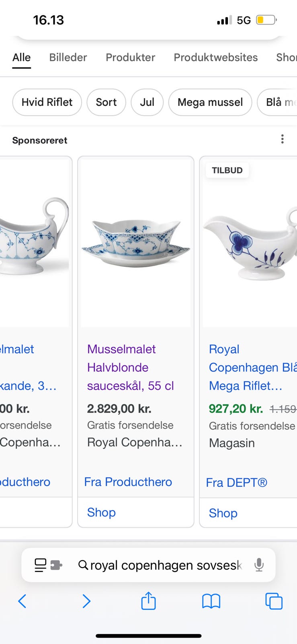This screenshot has width=297, height=644.
Task: Go forward using the forward arrow icon
Action: click(x=86, y=602)
